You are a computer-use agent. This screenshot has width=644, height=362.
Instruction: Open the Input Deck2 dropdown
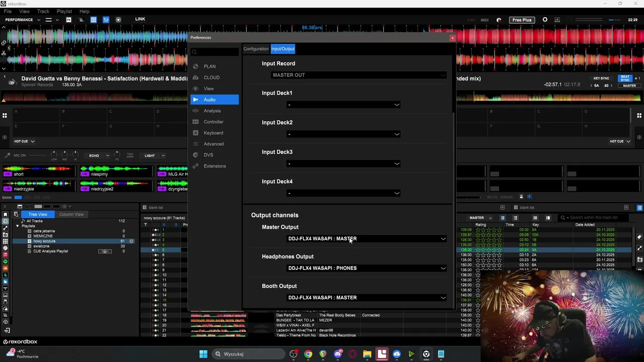[344, 134]
